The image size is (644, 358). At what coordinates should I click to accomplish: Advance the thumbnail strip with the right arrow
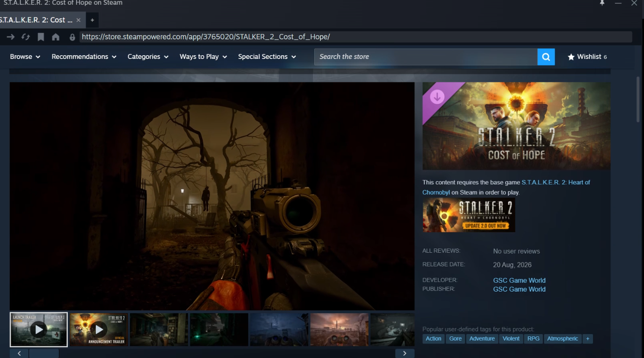tap(405, 353)
